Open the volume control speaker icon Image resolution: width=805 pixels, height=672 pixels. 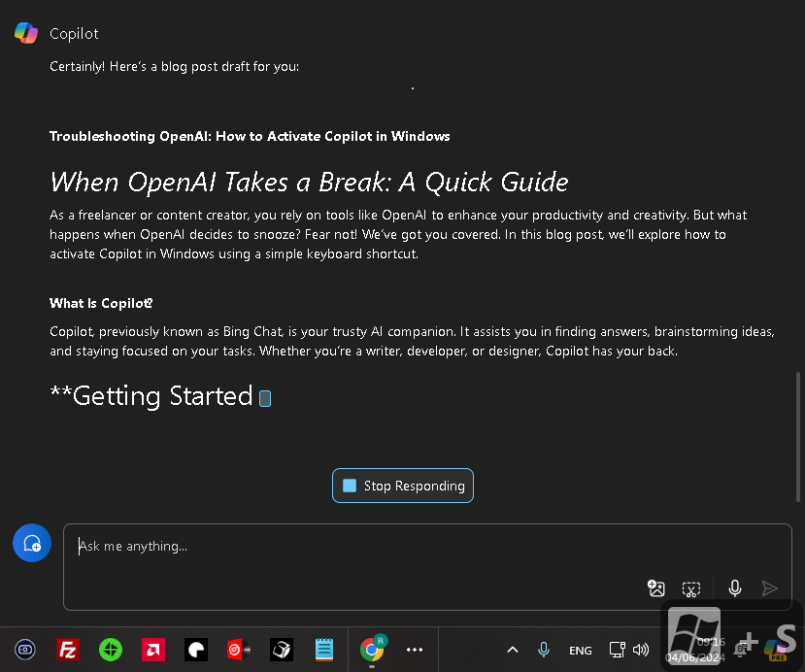point(641,650)
